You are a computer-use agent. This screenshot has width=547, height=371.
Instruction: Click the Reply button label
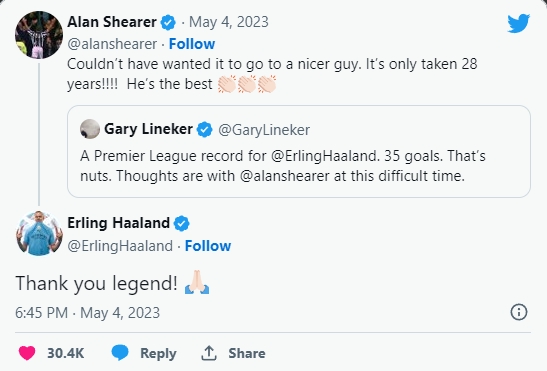tap(158, 353)
